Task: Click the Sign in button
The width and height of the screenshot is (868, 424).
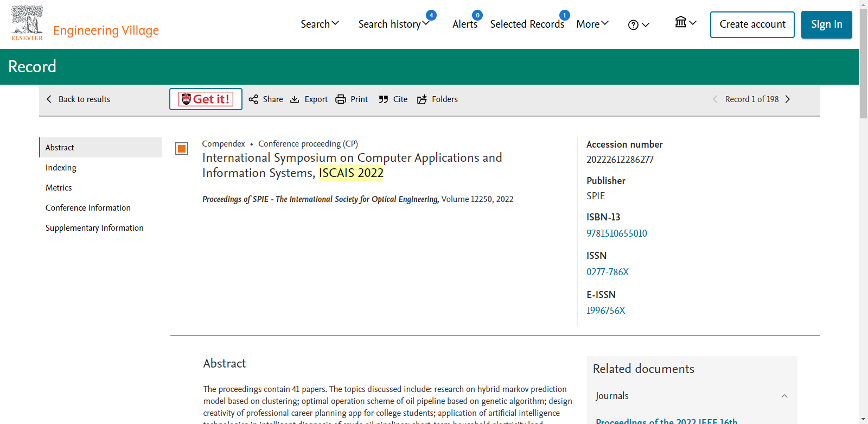Action: click(x=827, y=24)
